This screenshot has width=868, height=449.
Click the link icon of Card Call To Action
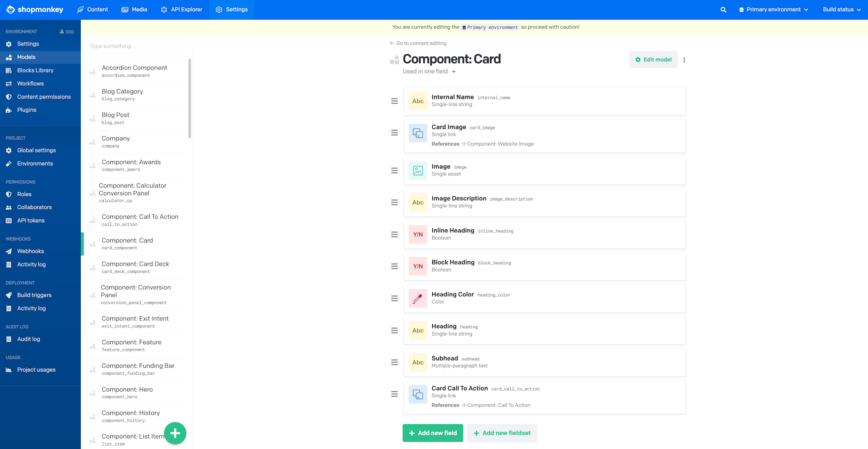pyautogui.click(x=418, y=394)
